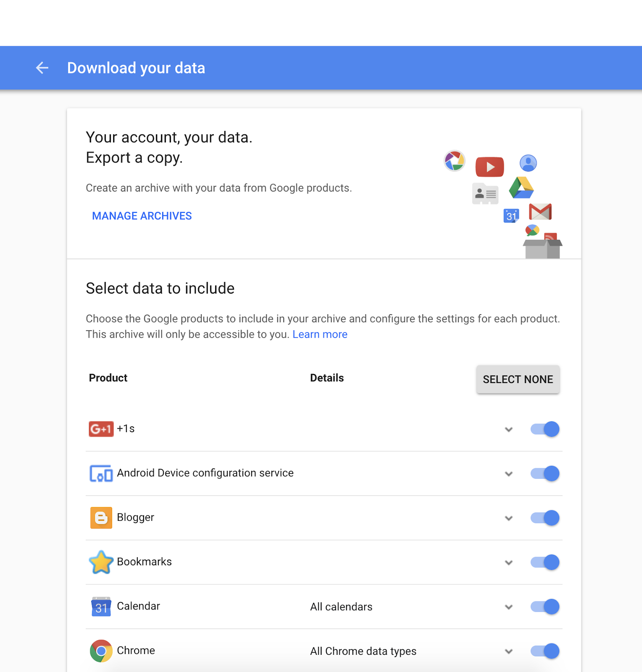Expand the Bookmarks row chevron

(509, 562)
